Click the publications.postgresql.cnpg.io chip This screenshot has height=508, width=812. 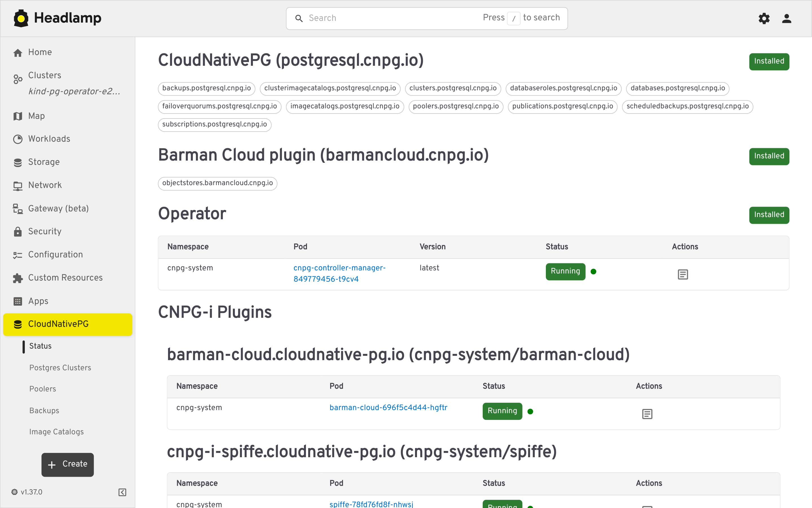pyautogui.click(x=563, y=106)
